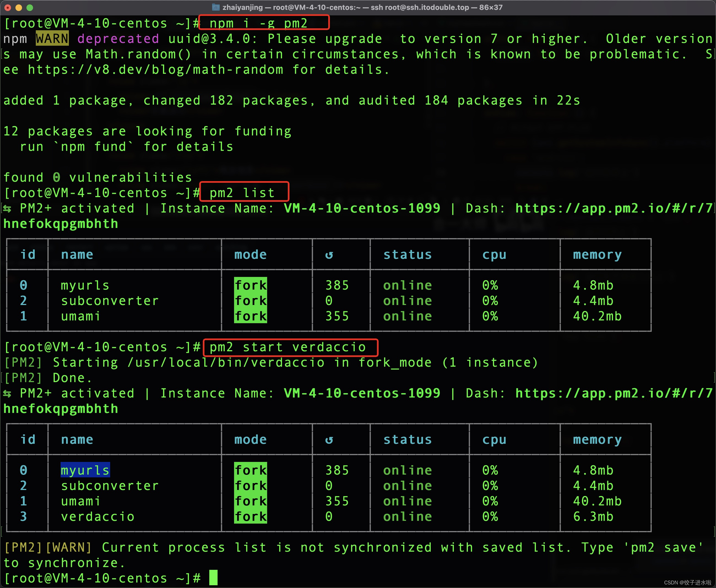Click the restart-count icon header in the four-row table

329,439
